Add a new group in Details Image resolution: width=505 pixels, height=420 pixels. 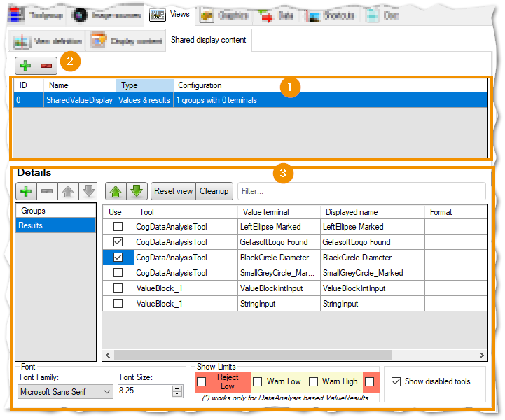click(x=26, y=191)
